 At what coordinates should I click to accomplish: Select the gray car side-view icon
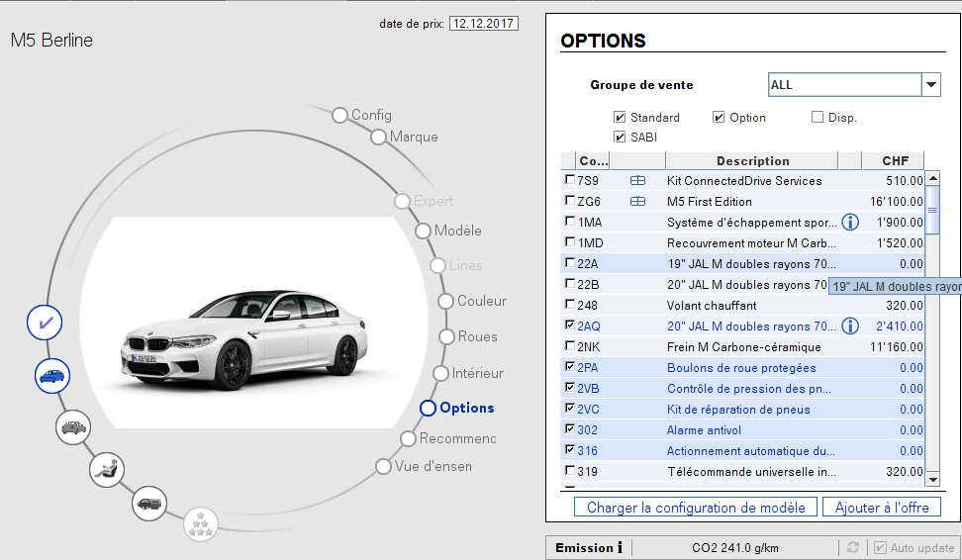pyautogui.click(x=74, y=427)
